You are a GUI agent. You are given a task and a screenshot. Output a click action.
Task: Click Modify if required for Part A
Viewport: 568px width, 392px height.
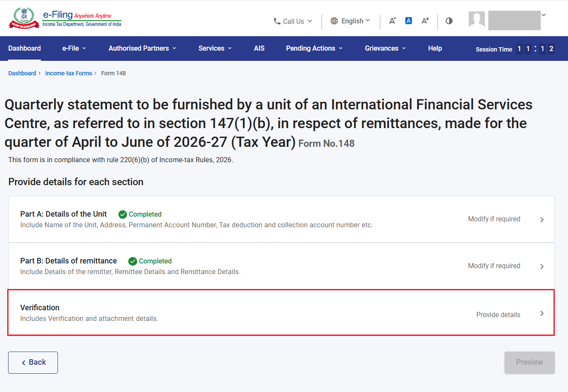pyautogui.click(x=494, y=219)
